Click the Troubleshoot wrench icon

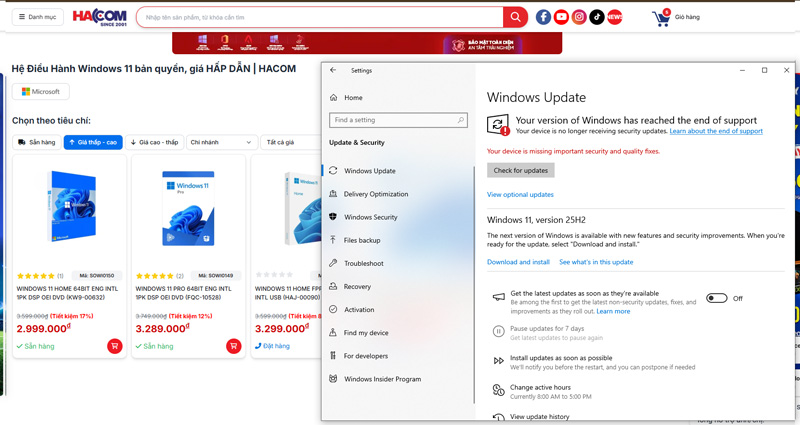click(333, 263)
